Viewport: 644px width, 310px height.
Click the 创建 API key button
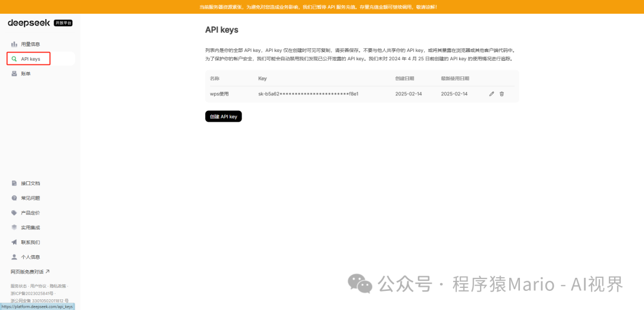pyautogui.click(x=224, y=117)
